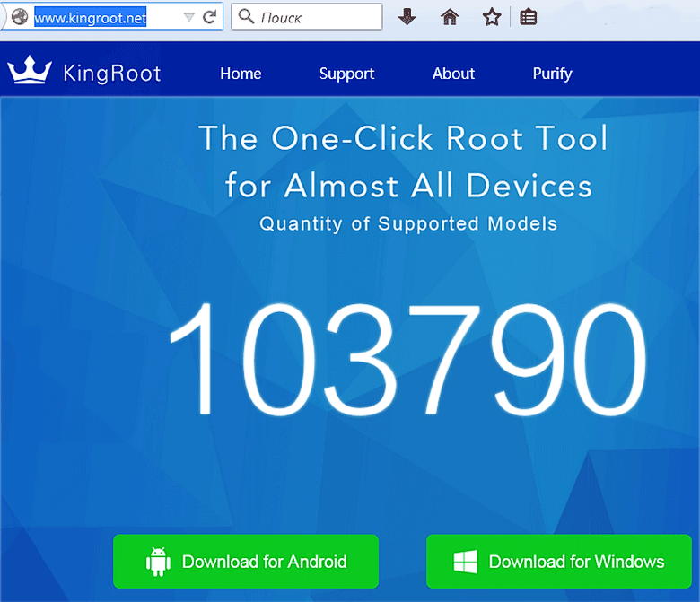700x602 pixels.
Task: Click the search magnifier icon
Action: pos(246,16)
